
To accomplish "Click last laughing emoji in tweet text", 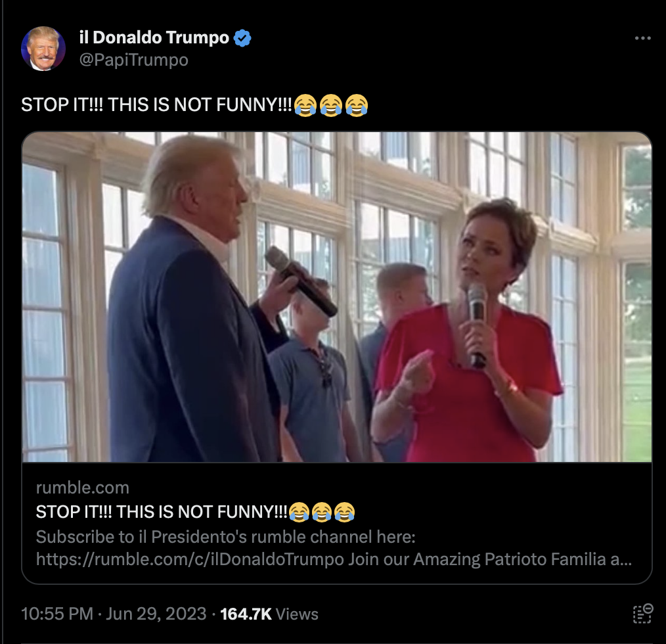I will [357, 105].
